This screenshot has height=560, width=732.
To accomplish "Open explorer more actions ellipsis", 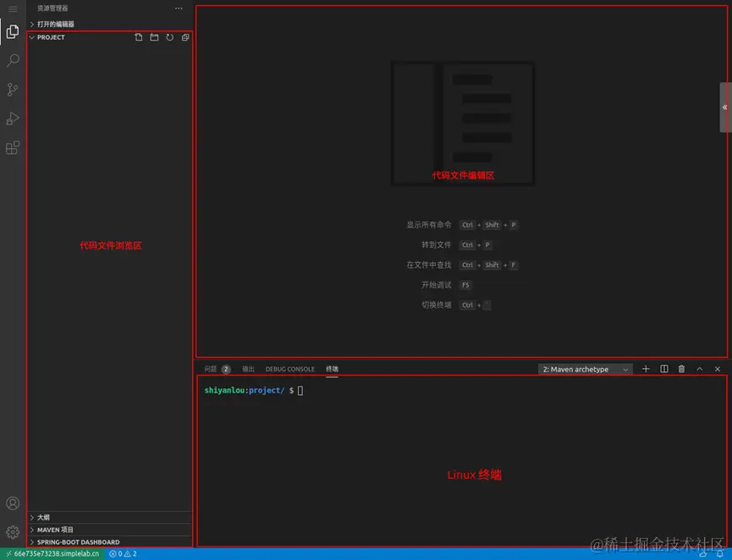I will tap(179, 8).
